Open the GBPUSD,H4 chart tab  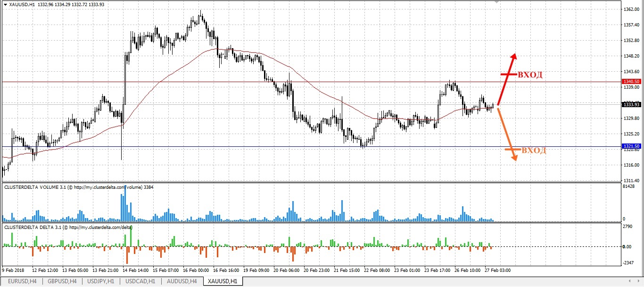tap(61, 281)
